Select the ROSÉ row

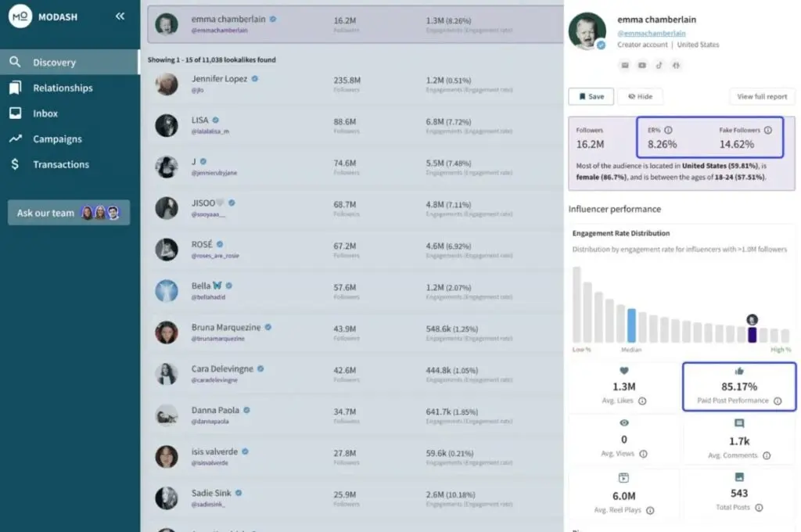point(356,250)
